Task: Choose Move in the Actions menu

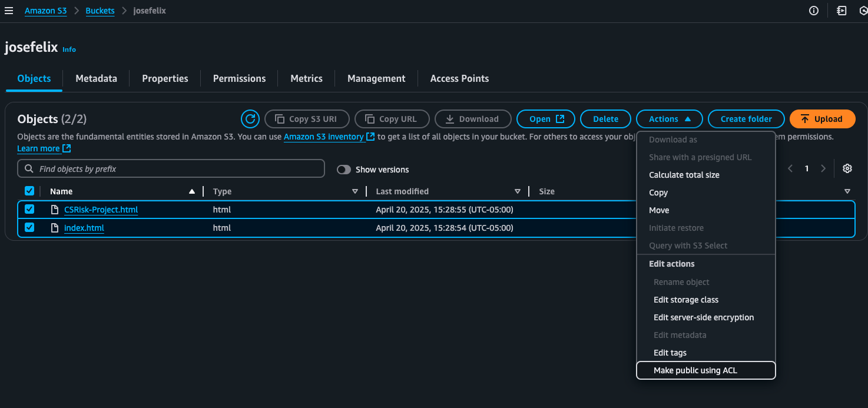Action: coord(706,210)
